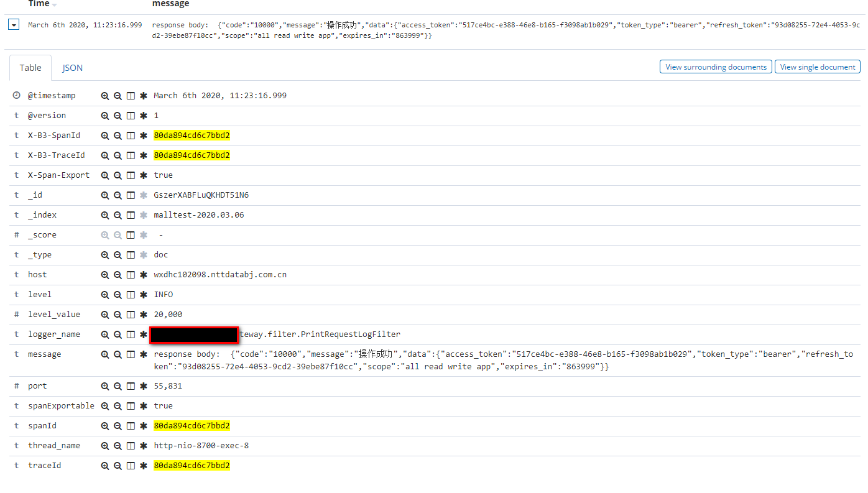868x493 pixels.
Task: Filter for the _id field value
Action: pyautogui.click(x=105, y=195)
